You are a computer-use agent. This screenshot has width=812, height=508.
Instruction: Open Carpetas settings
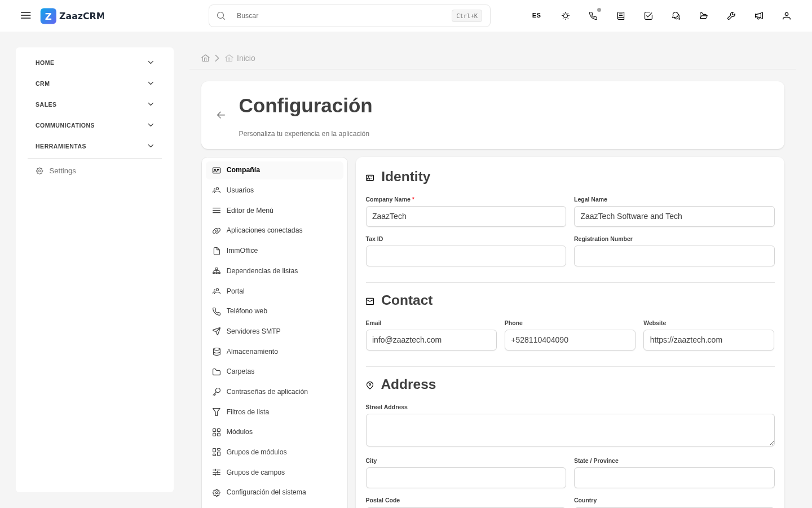click(x=275, y=371)
